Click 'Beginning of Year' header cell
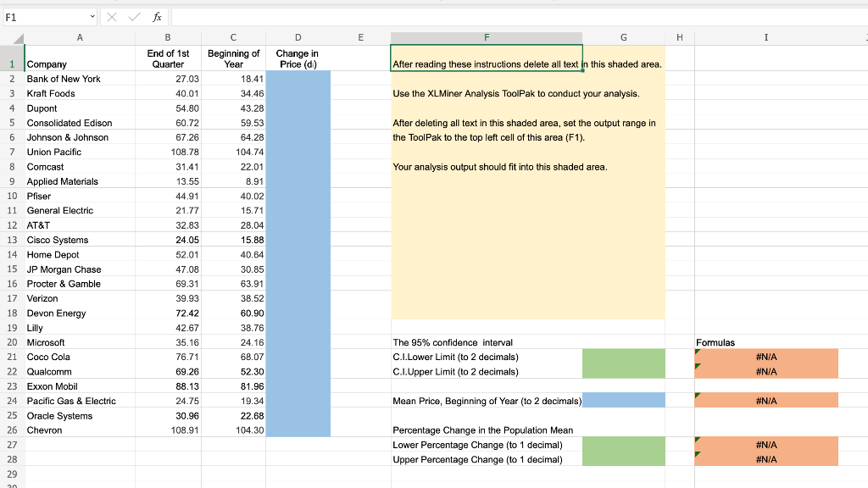This screenshot has width=868, height=488. (x=233, y=58)
